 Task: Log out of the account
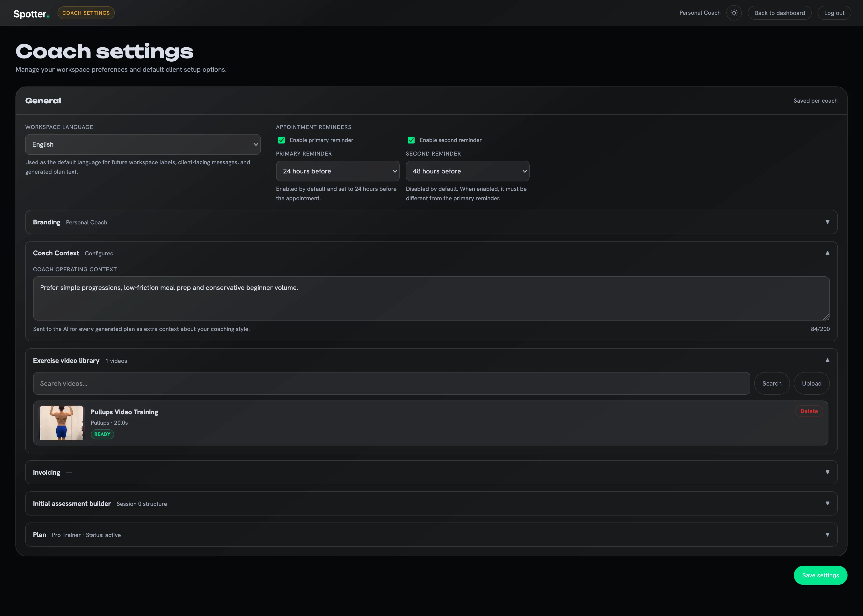click(834, 13)
